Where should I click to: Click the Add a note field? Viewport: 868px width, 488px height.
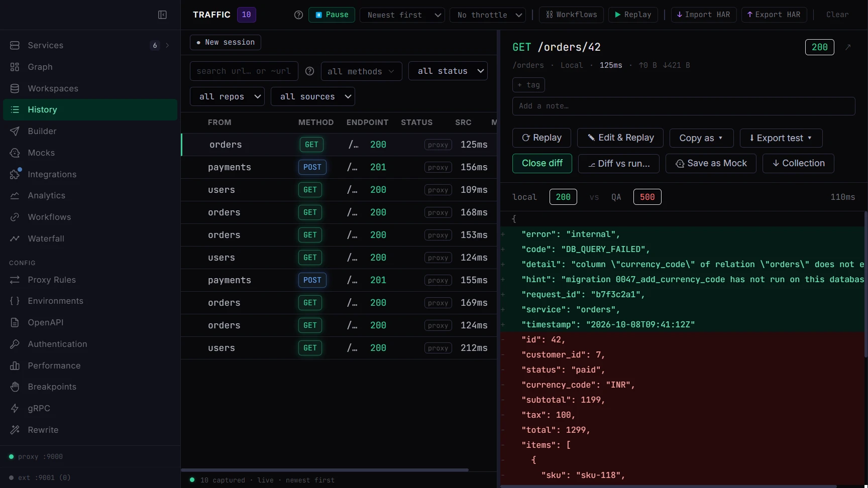(684, 106)
